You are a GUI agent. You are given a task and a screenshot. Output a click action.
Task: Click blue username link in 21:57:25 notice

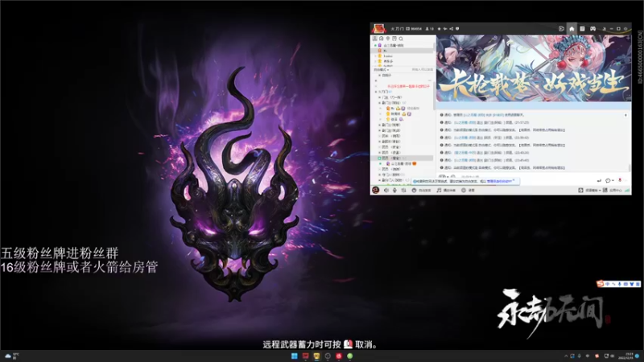465,122
